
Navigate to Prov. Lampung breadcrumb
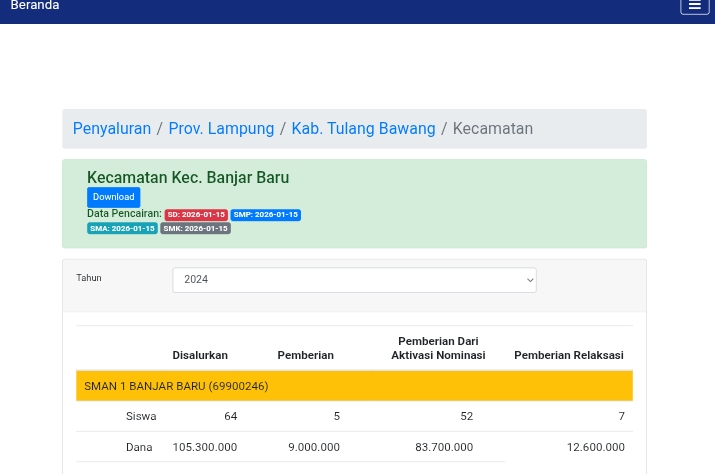click(x=221, y=129)
